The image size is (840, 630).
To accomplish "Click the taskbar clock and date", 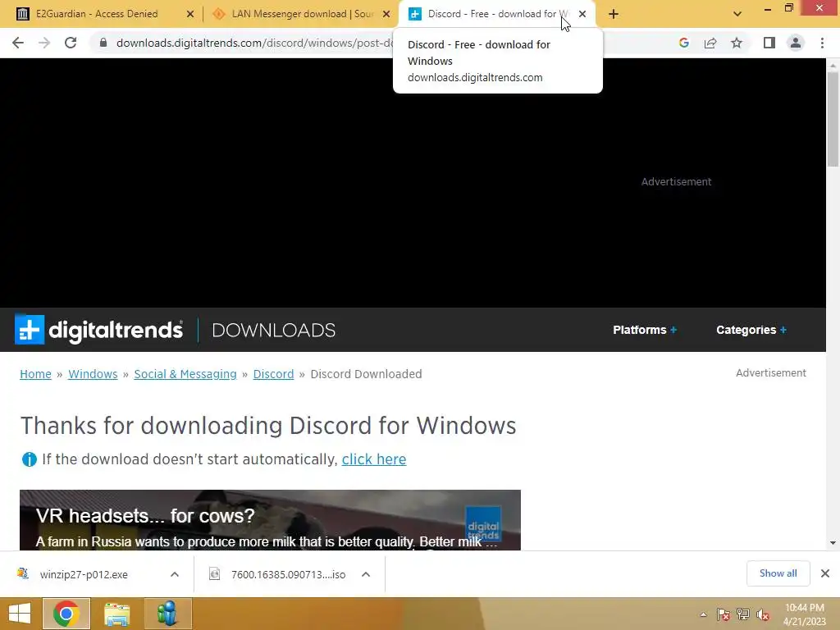I will [804, 614].
